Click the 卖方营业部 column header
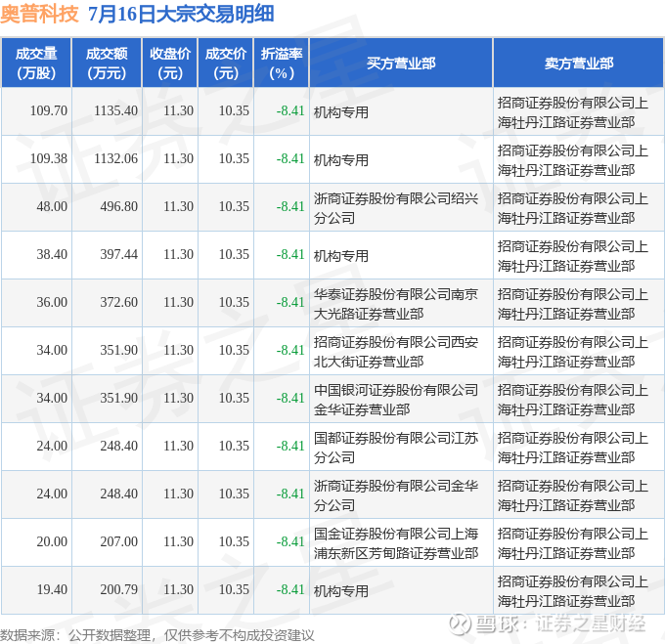This screenshot has height=644, width=665. tap(579, 64)
